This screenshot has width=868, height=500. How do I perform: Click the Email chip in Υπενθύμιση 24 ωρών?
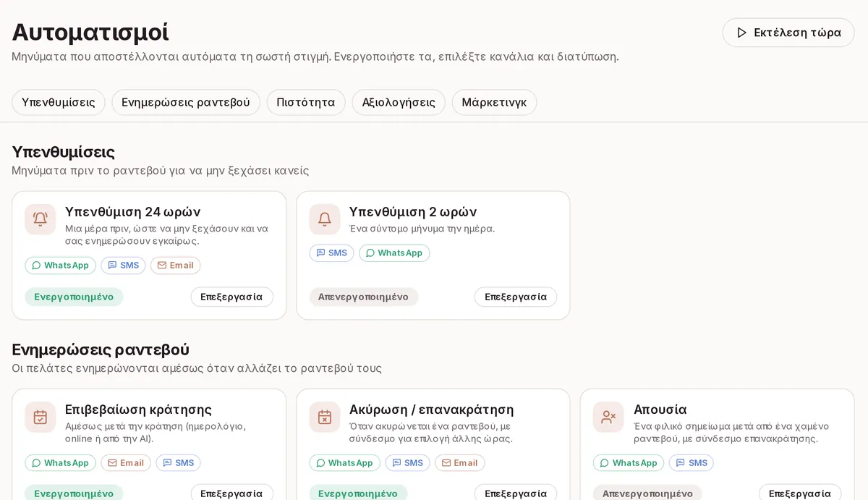176,266
